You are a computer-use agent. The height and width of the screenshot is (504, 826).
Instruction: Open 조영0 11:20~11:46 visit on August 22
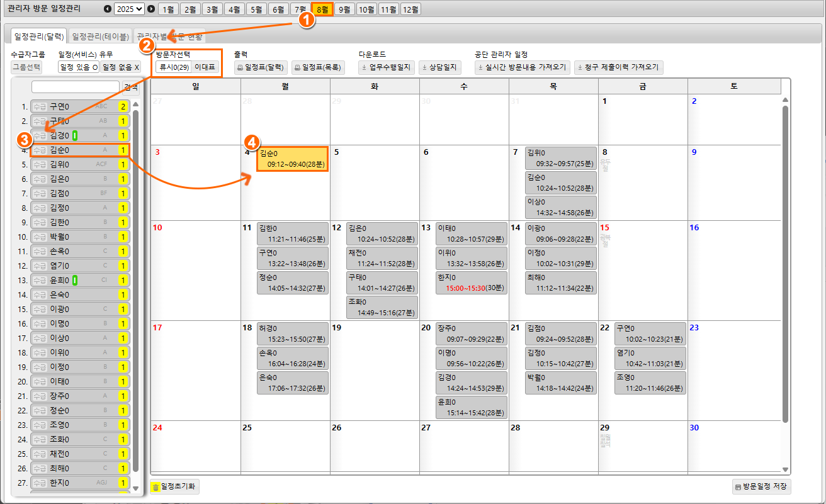coord(650,383)
